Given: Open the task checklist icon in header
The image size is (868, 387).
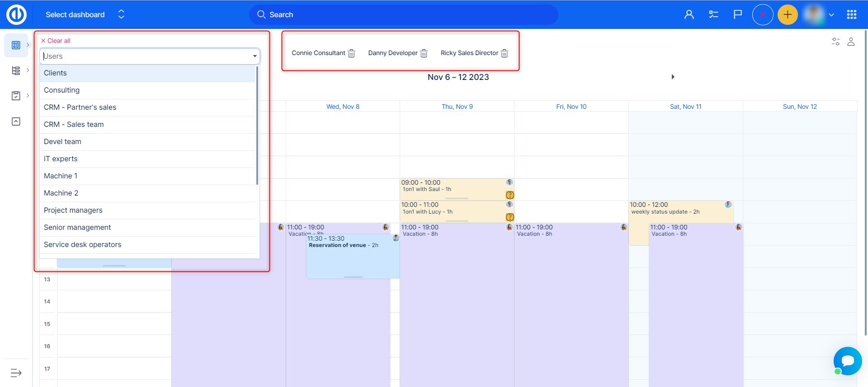Looking at the screenshot, I should click(x=713, y=14).
